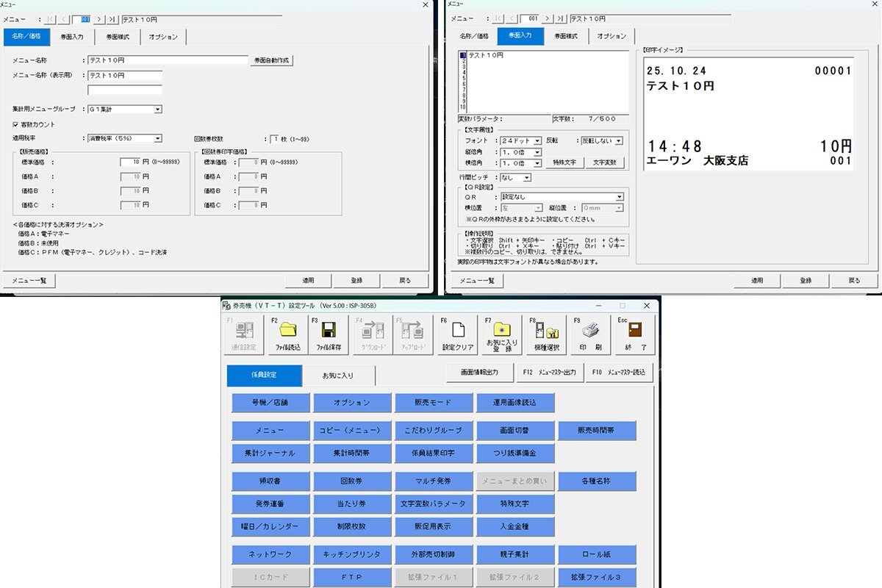Click the メニュー名称 text field

click(x=168, y=60)
